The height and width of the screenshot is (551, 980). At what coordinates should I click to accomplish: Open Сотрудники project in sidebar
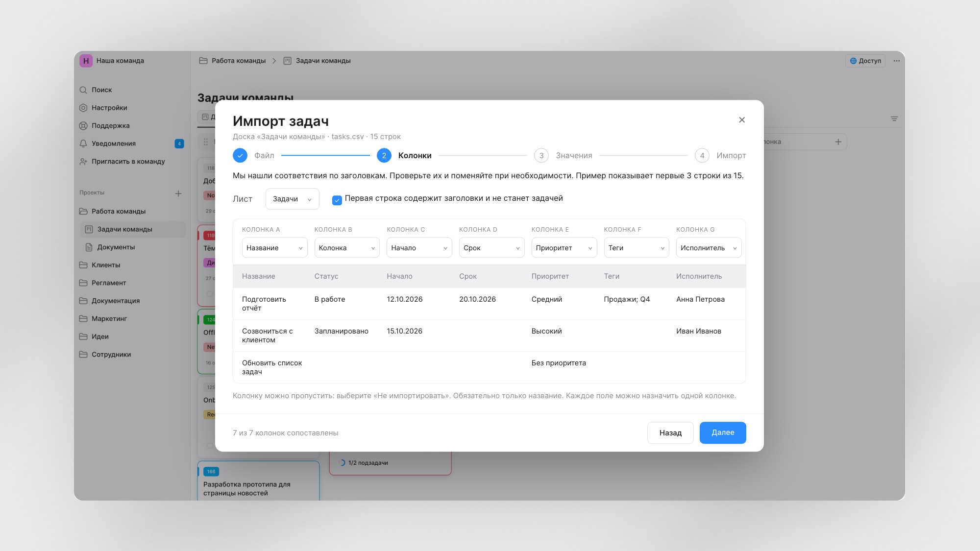click(111, 355)
